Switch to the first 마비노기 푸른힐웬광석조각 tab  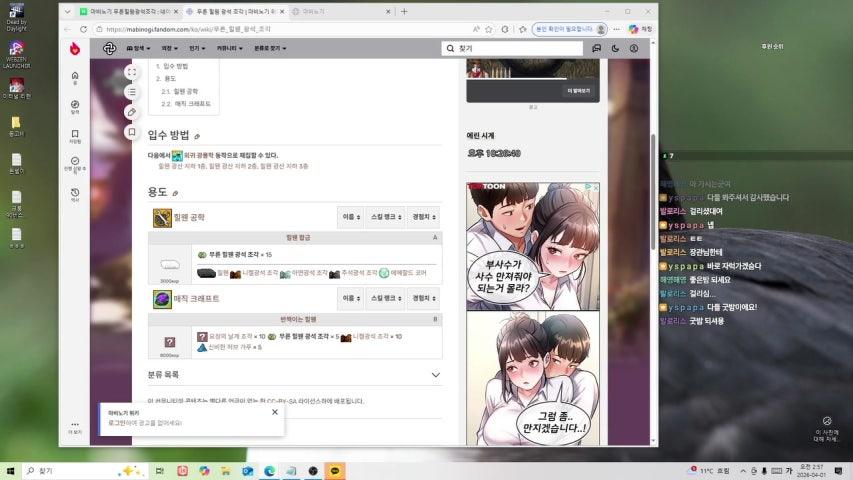[129, 11]
